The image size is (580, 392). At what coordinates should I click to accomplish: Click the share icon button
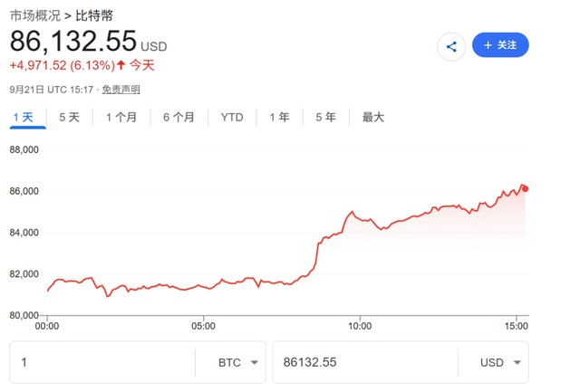pos(451,46)
